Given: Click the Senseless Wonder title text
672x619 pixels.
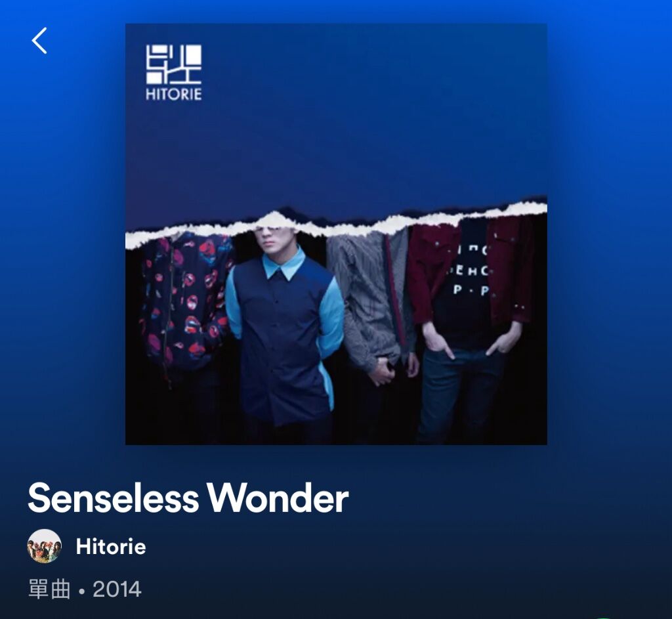Looking at the screenshot, I should 188,498.
